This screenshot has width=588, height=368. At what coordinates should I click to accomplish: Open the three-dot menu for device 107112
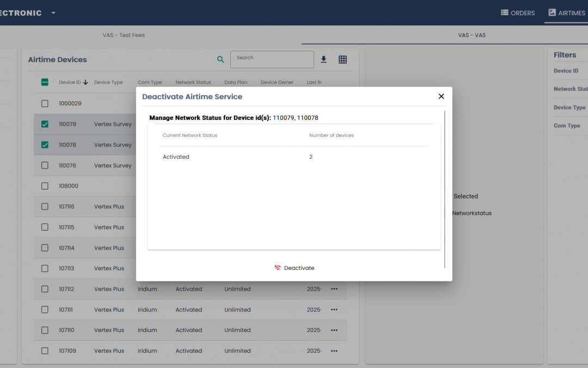334,289
